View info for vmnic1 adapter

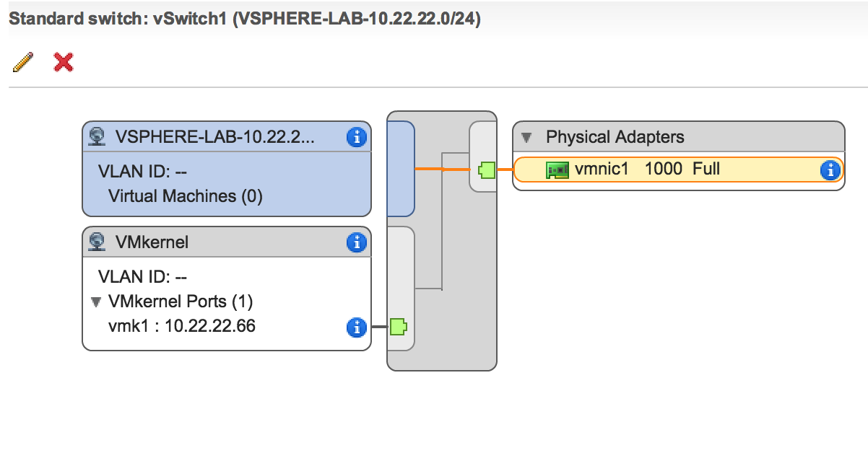[x=830, y=170]
